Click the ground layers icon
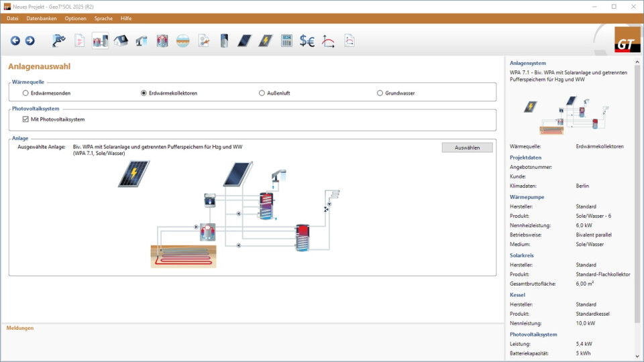Image resolution: width=644 pixels, height=362 pixels. click(x=182, y=41)
